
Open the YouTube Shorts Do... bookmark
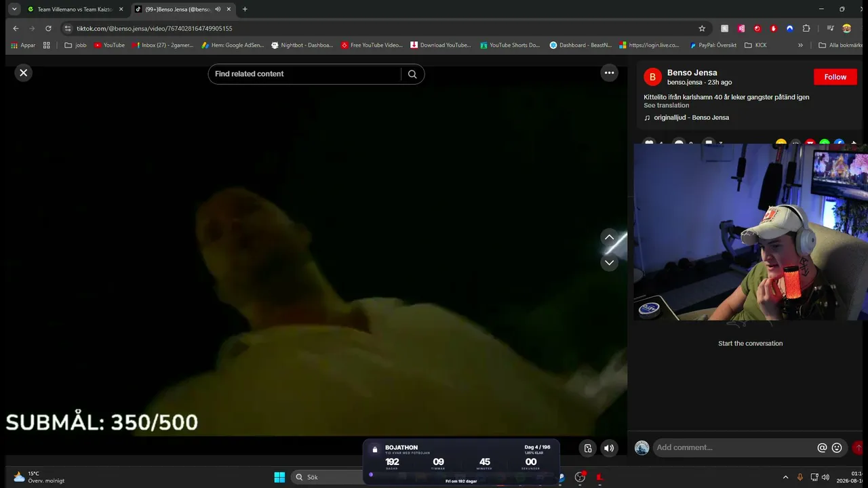pos(510,45)
